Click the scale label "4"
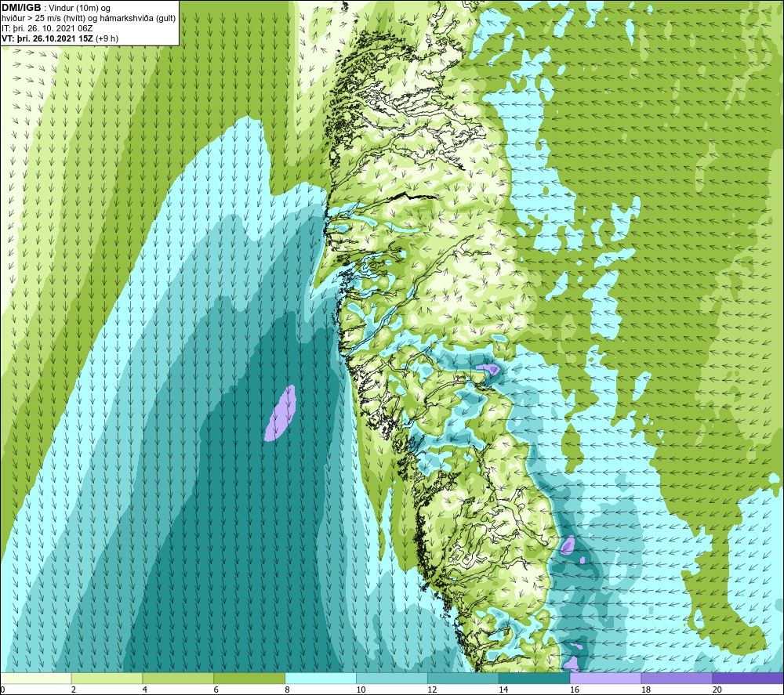The width and height of the screenshot is (784, 695). click(144, 690)
